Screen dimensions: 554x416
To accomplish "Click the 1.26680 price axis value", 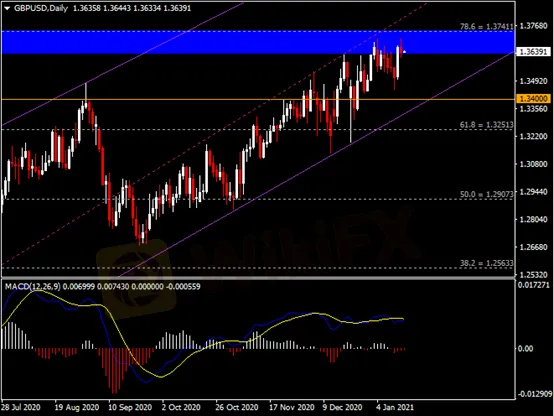I will (x=533, y=247).
